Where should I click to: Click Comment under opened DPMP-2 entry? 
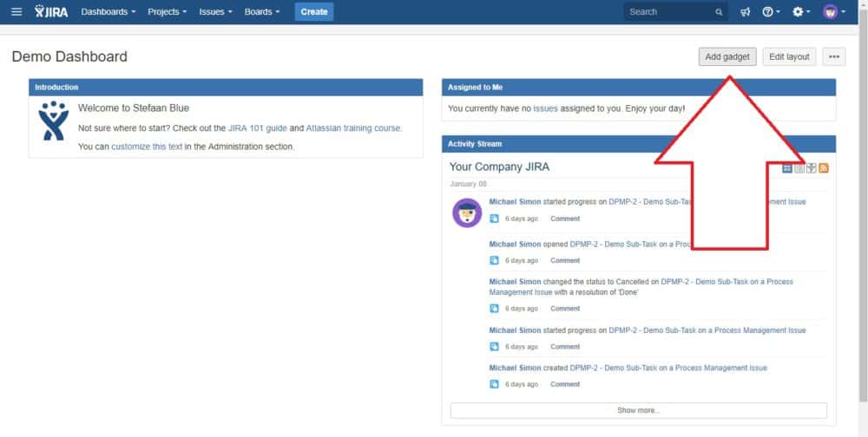tap(565, 260)
